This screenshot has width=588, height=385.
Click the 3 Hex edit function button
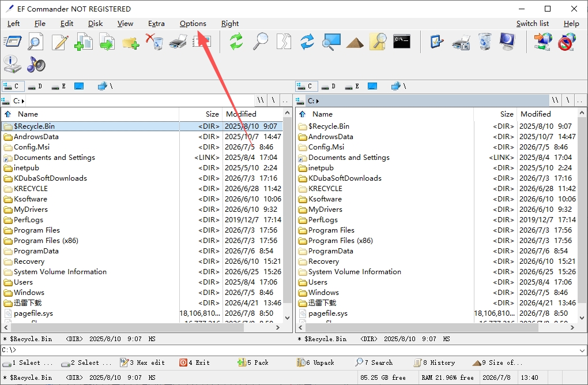(142, 362)
